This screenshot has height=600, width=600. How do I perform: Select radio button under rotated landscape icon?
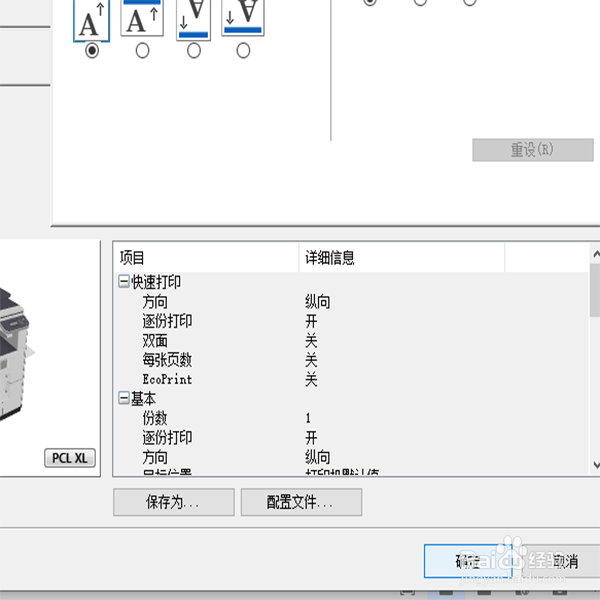[243, 51]
